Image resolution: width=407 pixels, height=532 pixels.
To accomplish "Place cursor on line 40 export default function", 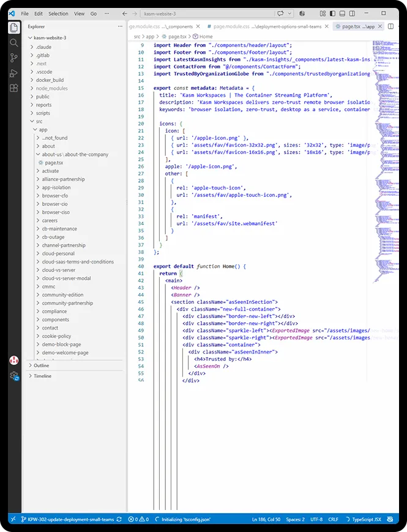I will (200, 267).
